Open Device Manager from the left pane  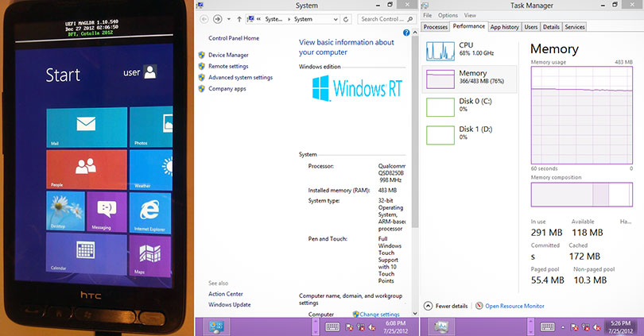[x=227, y=55]
